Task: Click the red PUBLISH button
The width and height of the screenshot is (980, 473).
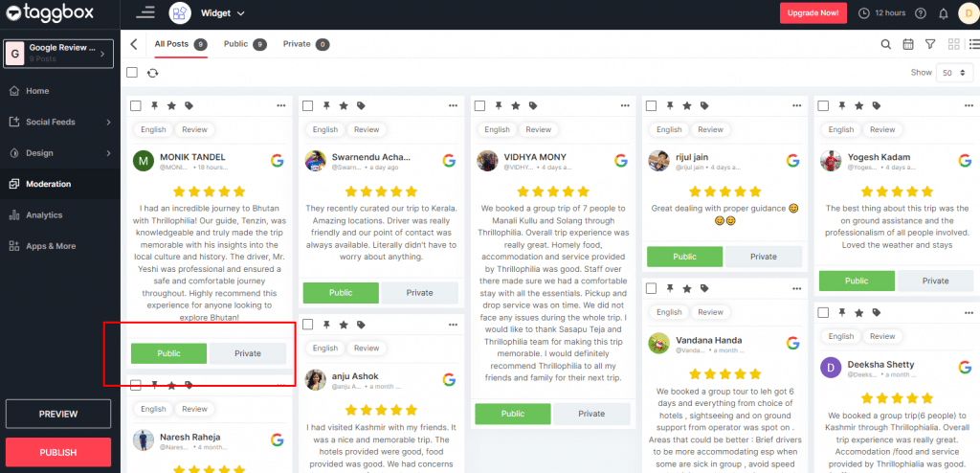Action: click(x=58, y=452)
